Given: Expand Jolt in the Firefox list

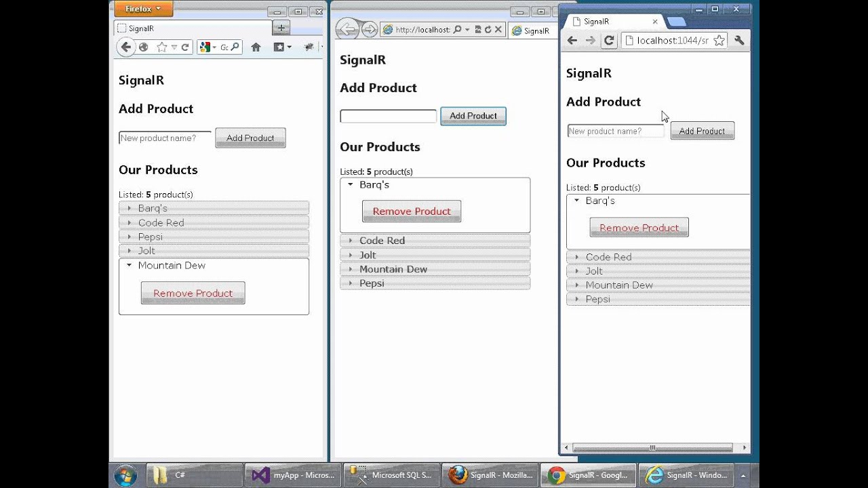Looking at the screenshot, I should pyautogui.click(x=214, y=251).
